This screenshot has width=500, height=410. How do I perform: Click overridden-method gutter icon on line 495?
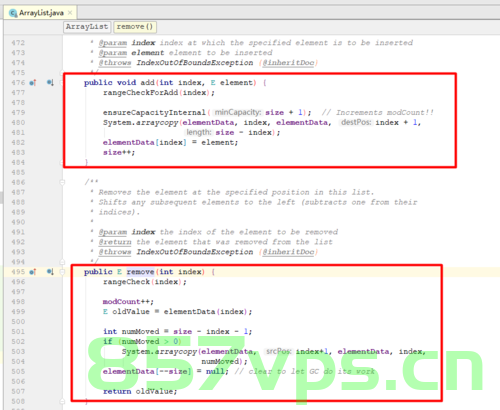pos(50,272)
